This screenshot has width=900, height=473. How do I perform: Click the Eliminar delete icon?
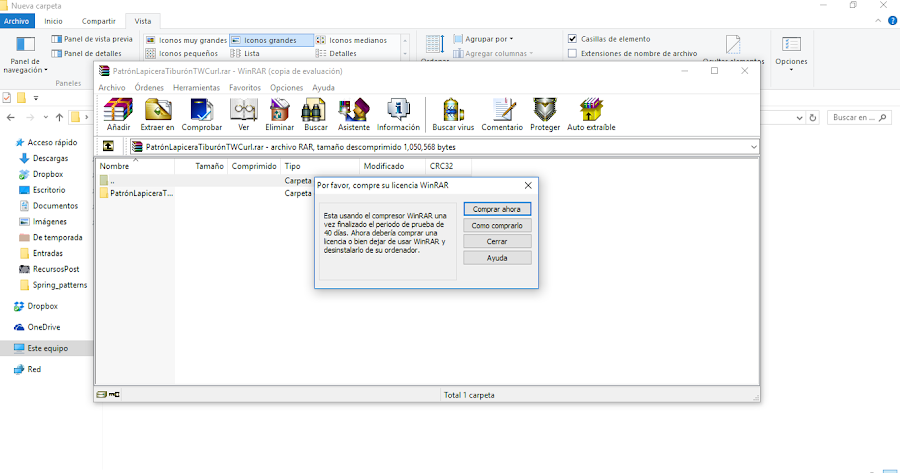coord(280,114)
